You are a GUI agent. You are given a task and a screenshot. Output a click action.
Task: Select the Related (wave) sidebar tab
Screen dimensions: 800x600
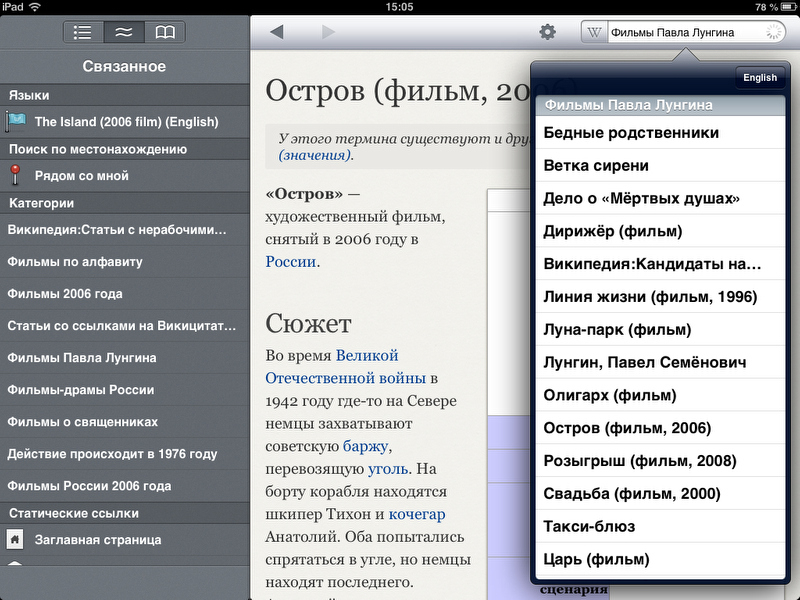[x=124, y=32]
